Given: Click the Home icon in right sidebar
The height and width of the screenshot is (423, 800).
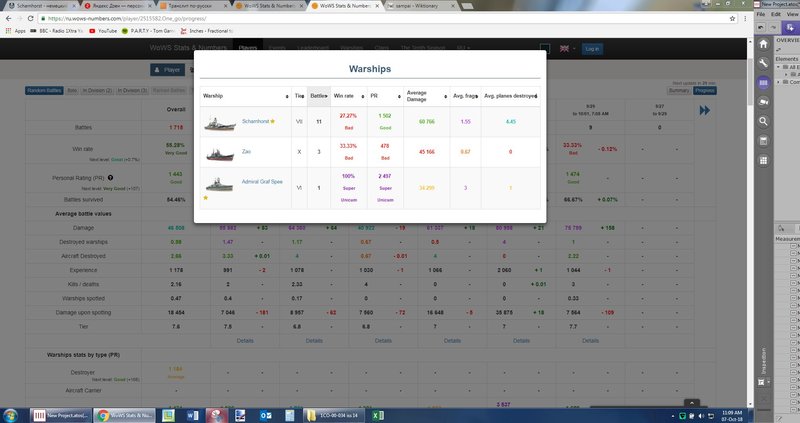Looking at the screenshot, I should [763, 44].
